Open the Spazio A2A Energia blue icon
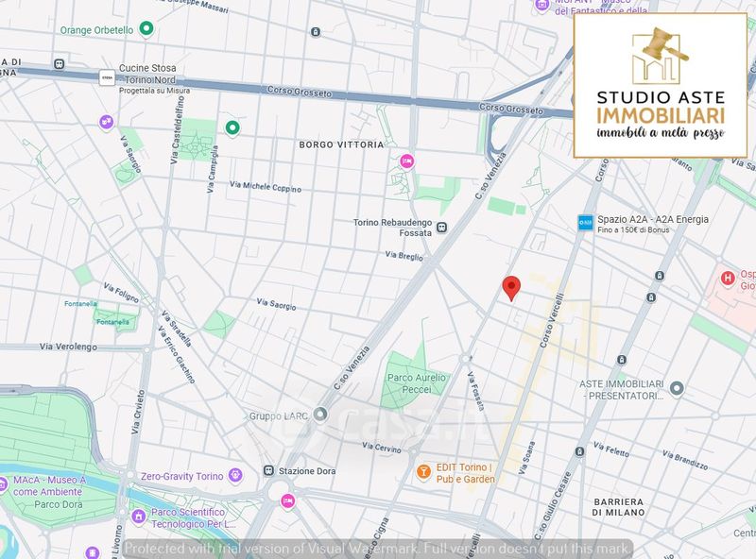Image resolution: width=756 pixels, height=559 pixels. pyautogui.click(x=585, y=222)
